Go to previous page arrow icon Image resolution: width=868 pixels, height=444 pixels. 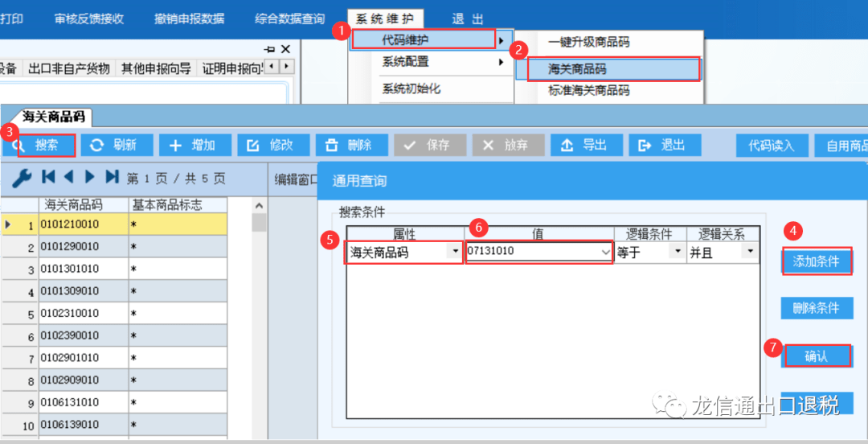point(69,177)
